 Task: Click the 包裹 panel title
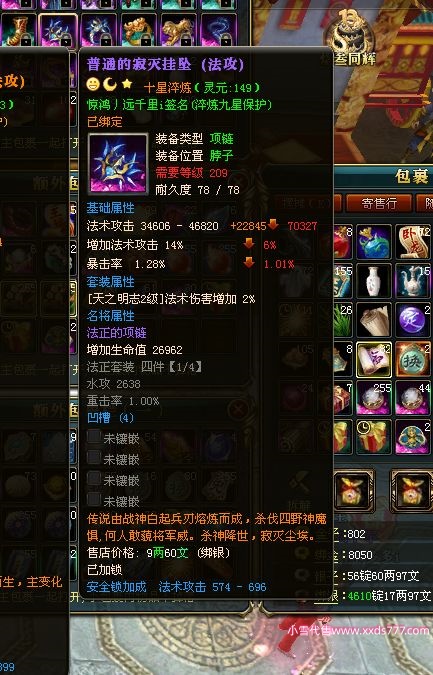coord(411,176)
